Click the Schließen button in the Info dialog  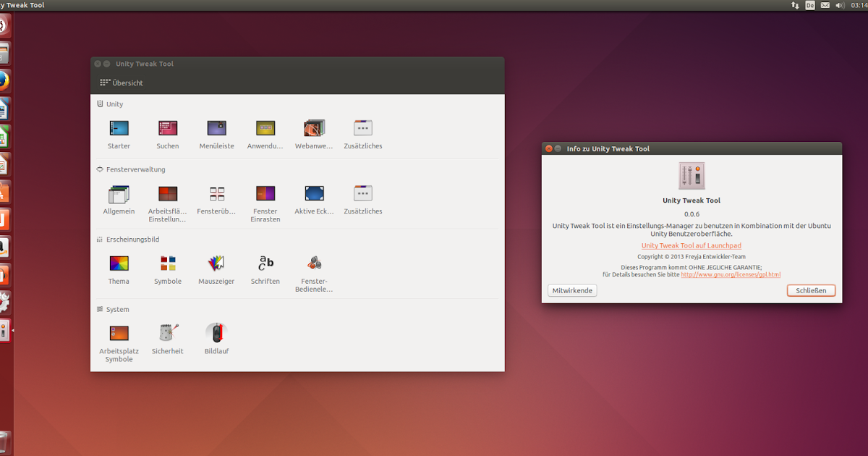click(x=811, y=290)
